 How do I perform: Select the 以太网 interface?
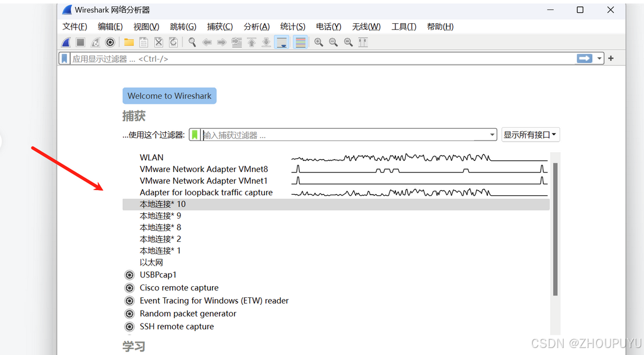[336, 262]
